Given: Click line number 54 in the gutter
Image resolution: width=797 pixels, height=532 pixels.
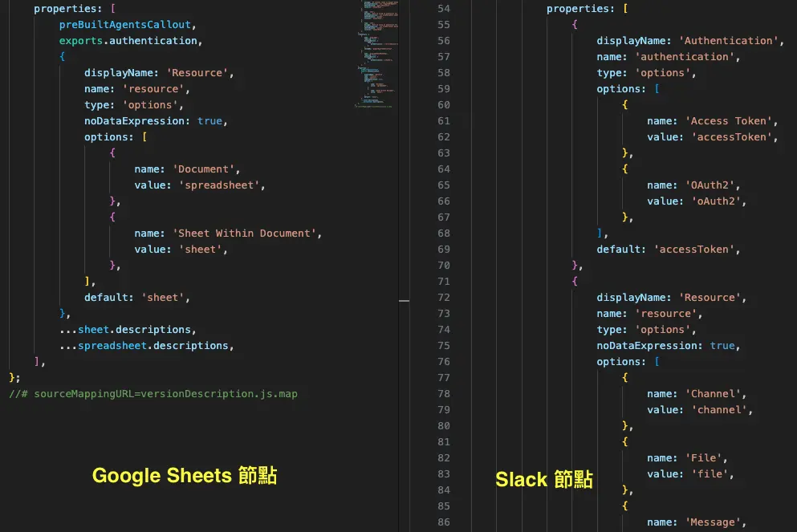Looking at the screenshot, I should tap(444, 9).
